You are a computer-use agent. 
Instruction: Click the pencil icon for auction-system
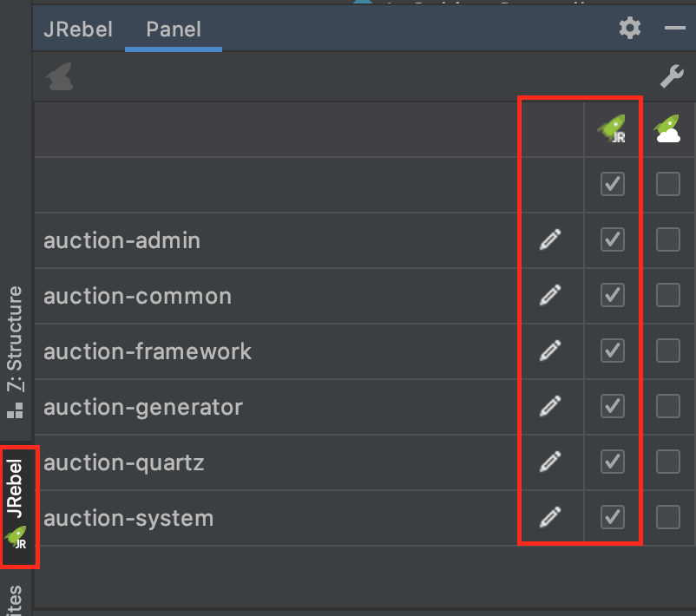[550, 517]
